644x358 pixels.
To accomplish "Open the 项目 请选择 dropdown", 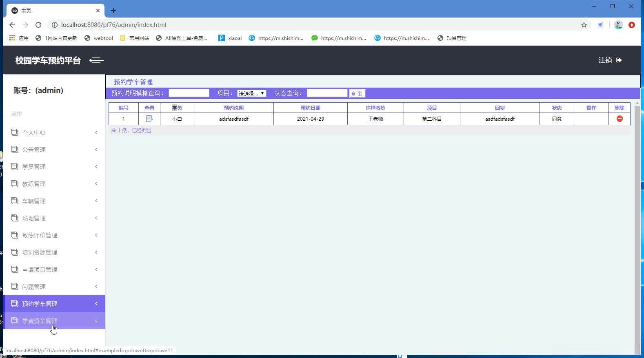I will pyautogui.click(x=252, y=93).
